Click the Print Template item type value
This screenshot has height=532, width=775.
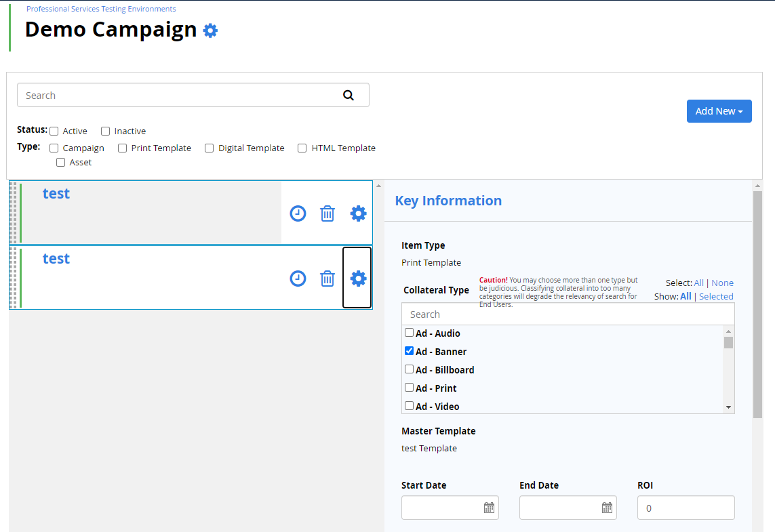[431, 263]
